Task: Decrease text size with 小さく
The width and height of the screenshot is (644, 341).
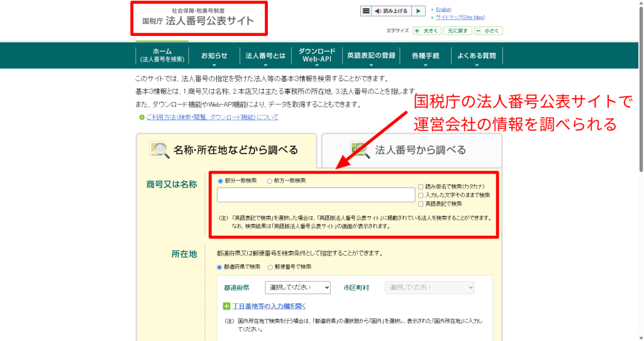Action: (488, 31)
